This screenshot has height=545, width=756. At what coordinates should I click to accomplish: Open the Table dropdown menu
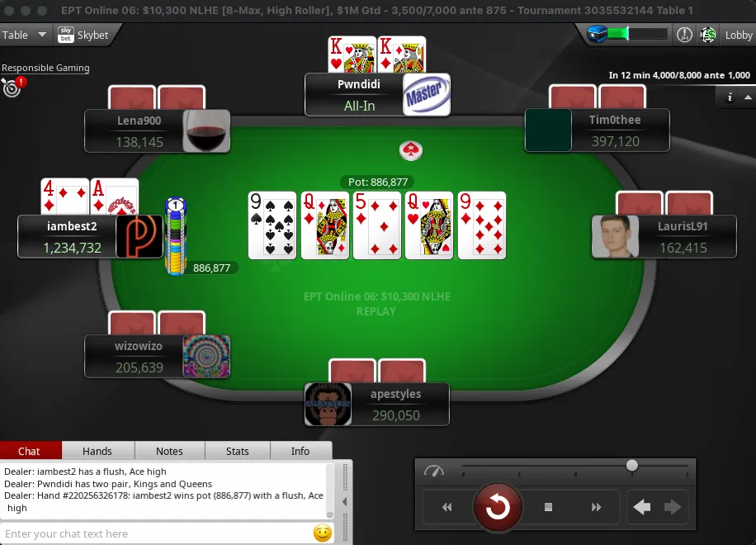coord(24,35)
